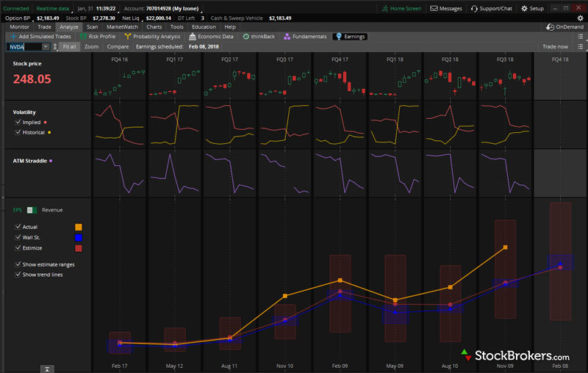Click the collapse arrow icon at bottom

pos(47,369)
